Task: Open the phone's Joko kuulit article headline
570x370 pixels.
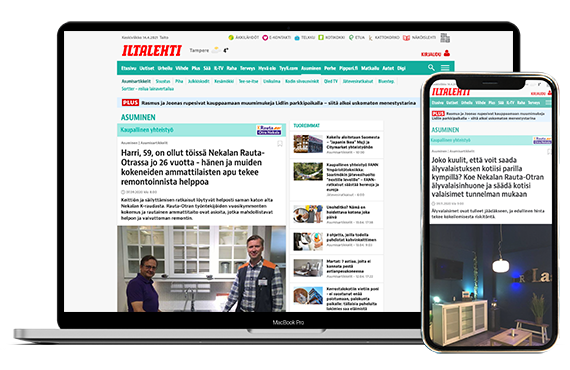Action: 487,177
